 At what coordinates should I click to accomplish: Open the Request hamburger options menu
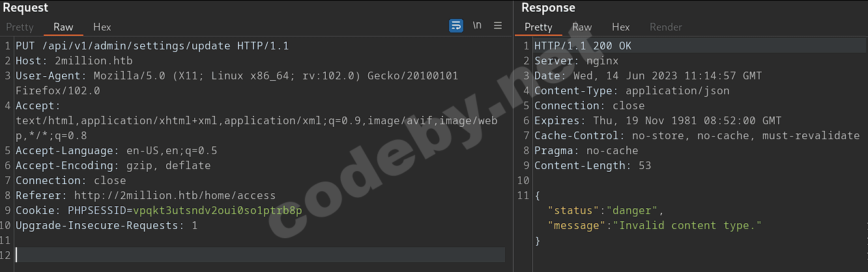(x=498, y=26)
